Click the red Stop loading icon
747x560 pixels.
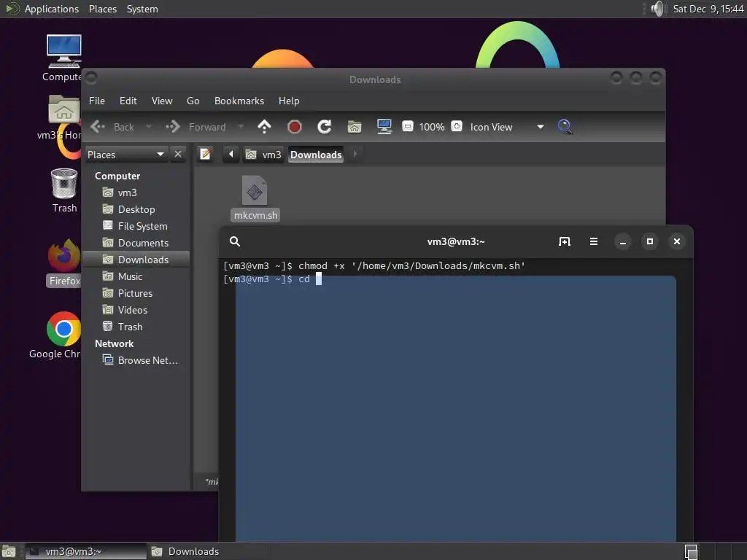pyautogui.click(x=295, y=127)
